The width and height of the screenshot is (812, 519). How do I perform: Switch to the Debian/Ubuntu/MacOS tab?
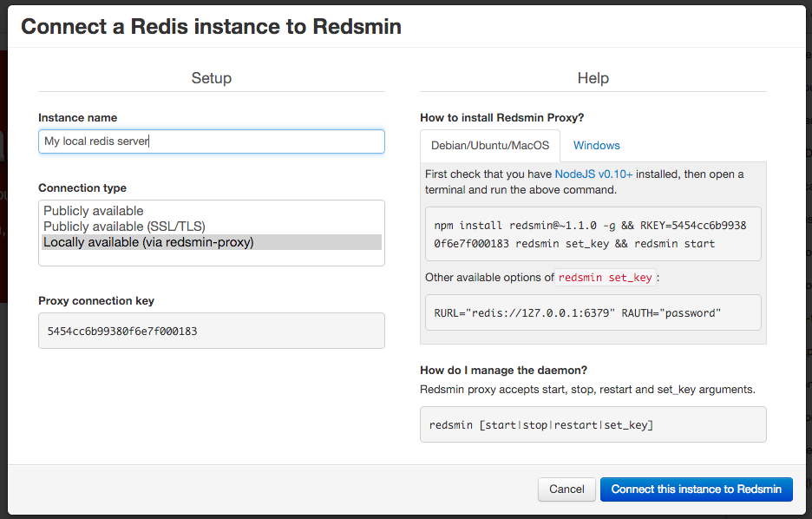(x=490, y=146)
